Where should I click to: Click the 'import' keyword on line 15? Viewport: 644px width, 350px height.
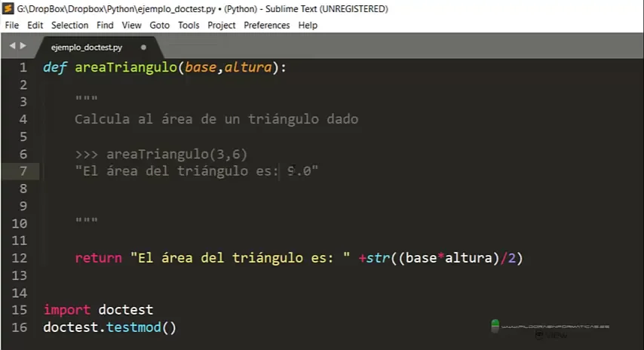click(x=67, y=310)
